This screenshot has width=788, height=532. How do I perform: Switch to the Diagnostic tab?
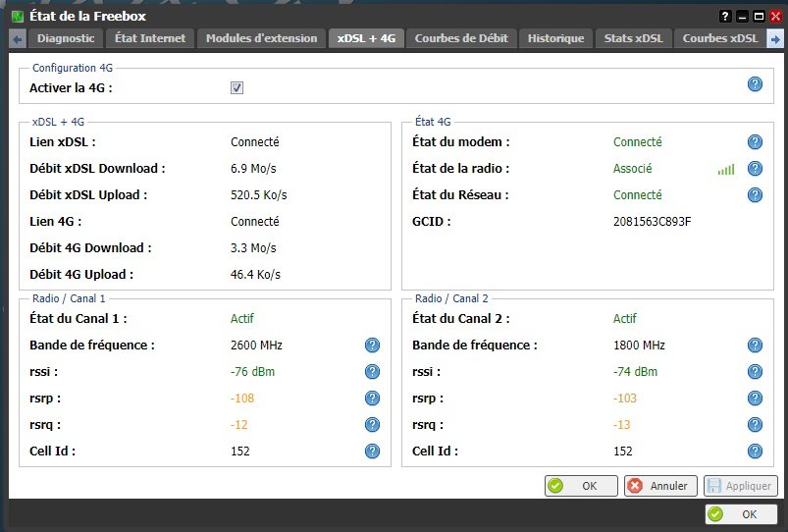tap(66, 38)
